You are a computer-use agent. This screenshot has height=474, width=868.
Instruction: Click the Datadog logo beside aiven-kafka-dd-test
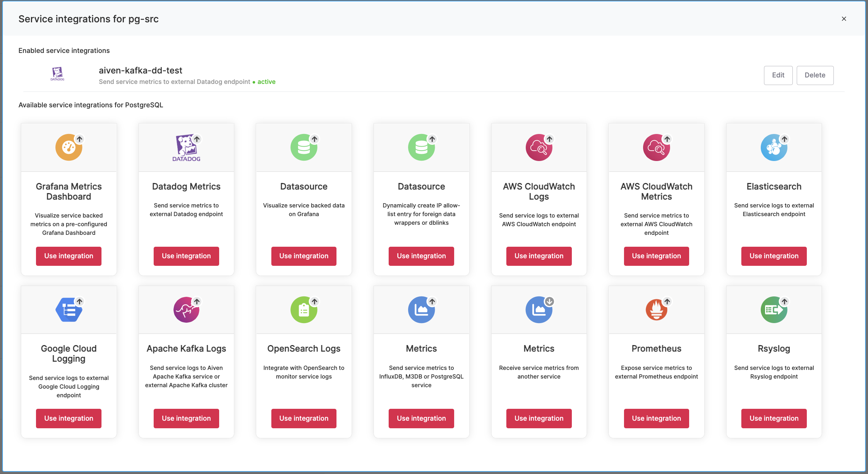coord(57,74)
